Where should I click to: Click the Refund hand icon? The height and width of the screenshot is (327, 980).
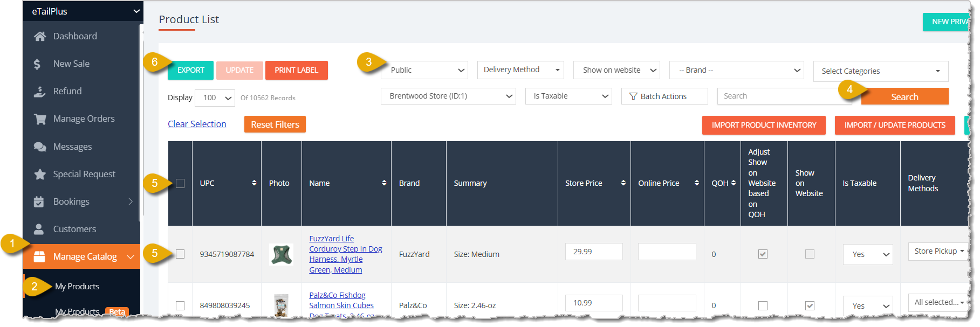[x=40, y=92]
